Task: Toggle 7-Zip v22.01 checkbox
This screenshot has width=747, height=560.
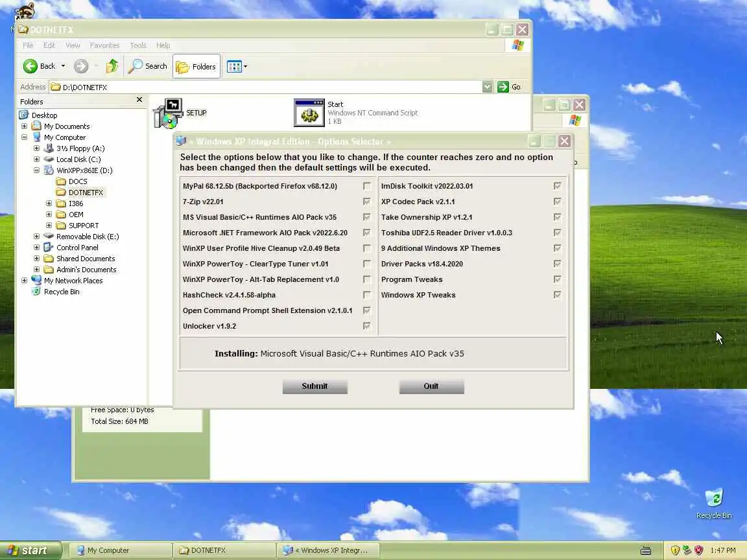Action: (367, 202)
